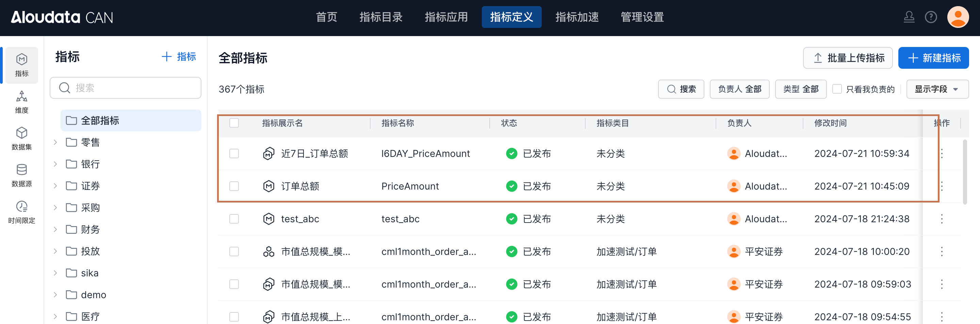Open the 时间限定 sidebar icon

coord(22,212)
